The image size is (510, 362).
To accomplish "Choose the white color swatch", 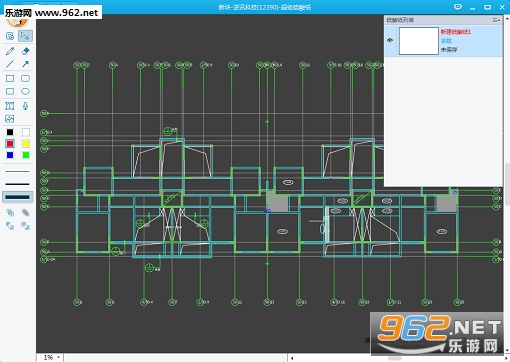I will point(26,132).
